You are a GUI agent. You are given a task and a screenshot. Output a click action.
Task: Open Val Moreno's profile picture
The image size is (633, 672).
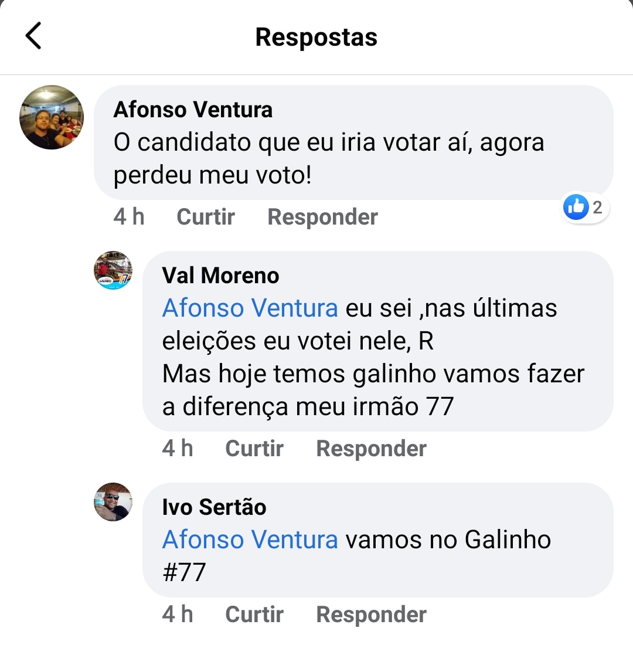click(x=113, y=270)
